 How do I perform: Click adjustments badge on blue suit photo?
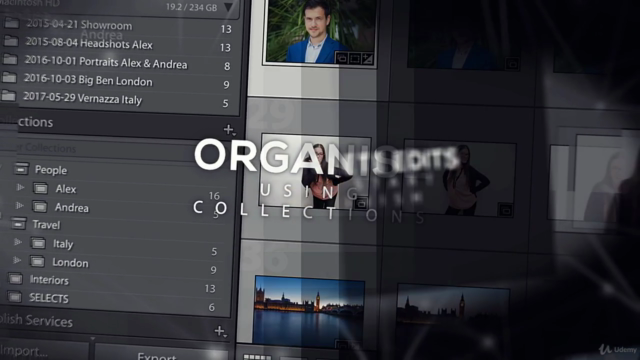[x=367, y=60]
